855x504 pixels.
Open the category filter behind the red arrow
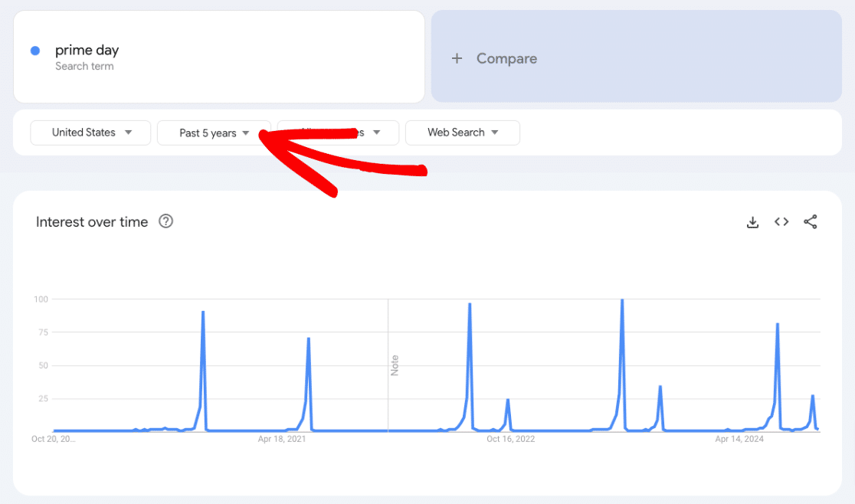(x=337, y=132)
